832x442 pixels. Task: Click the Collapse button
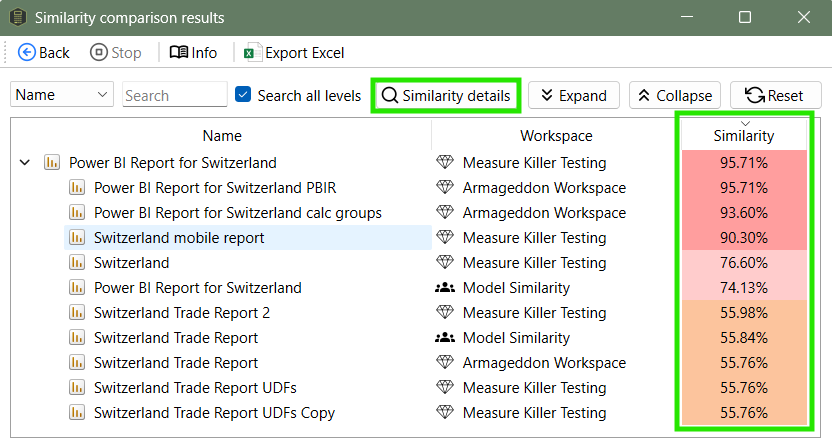[675, 96]
